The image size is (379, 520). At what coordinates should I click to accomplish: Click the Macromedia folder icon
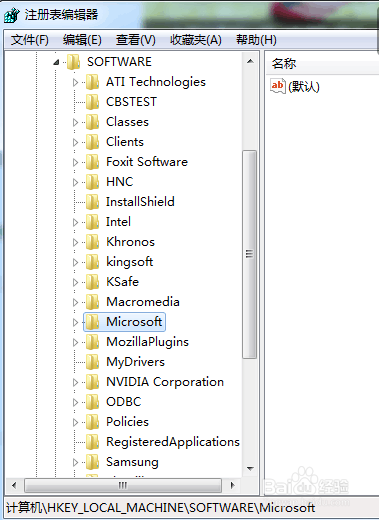tap(92, 302)
